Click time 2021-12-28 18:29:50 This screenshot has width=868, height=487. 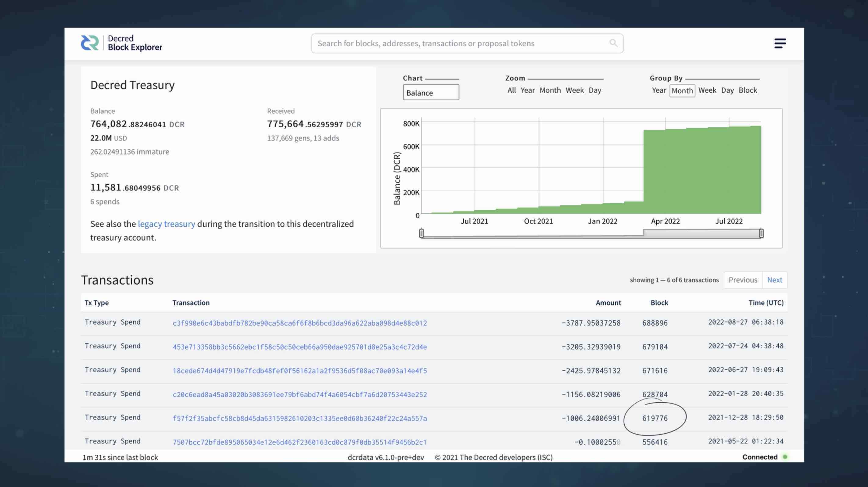tap(746, 417)
